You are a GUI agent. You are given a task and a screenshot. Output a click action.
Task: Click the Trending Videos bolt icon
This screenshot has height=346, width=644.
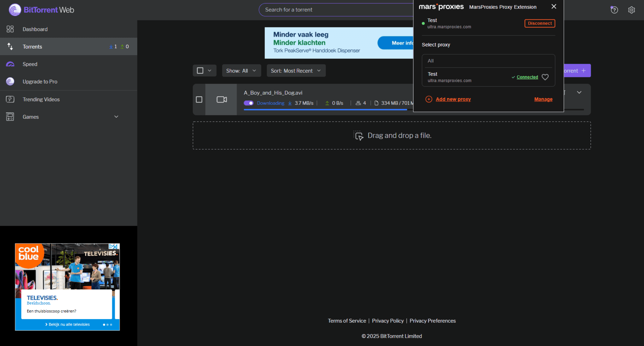[10, 99]
